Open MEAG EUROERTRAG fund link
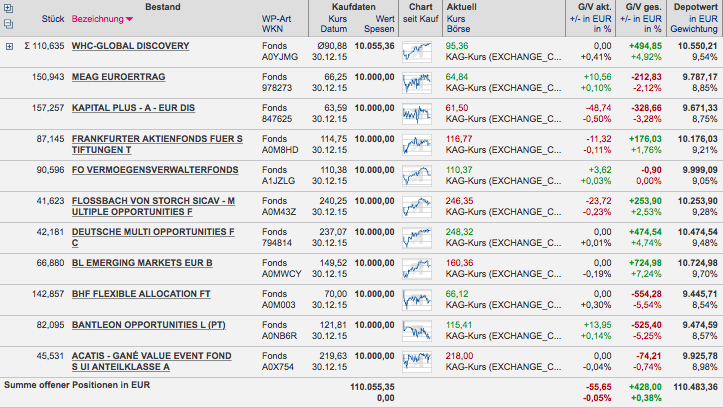The width and height of the screenshot is (723, 408). 119,77
